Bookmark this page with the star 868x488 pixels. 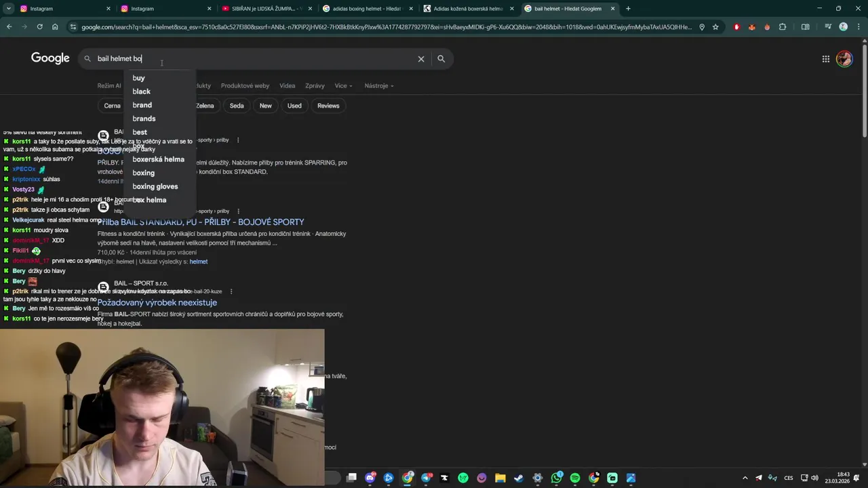click(715, 27)
